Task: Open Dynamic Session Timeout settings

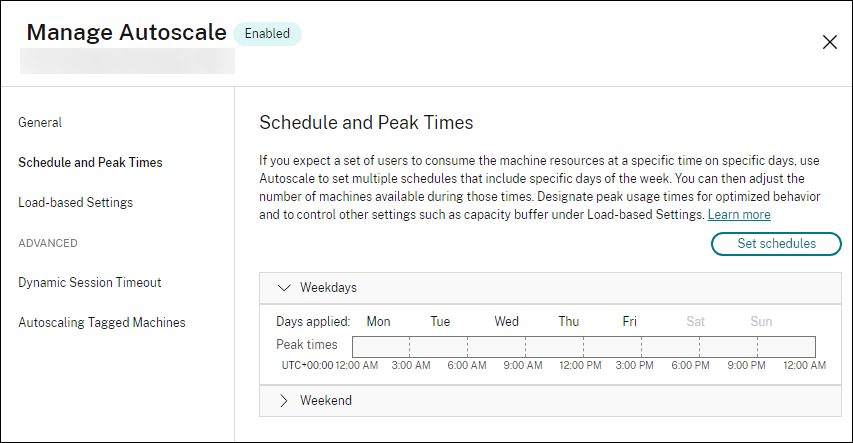Action: coord(90,282)
